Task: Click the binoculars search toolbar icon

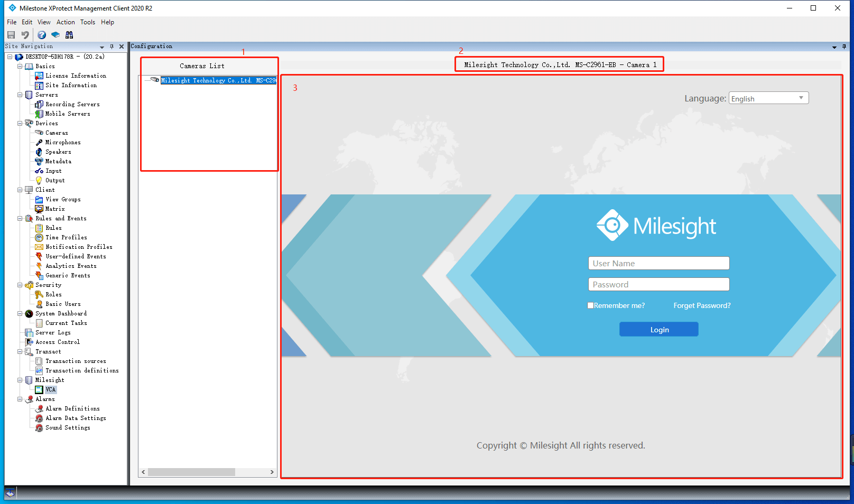Action: pos(69,35)
